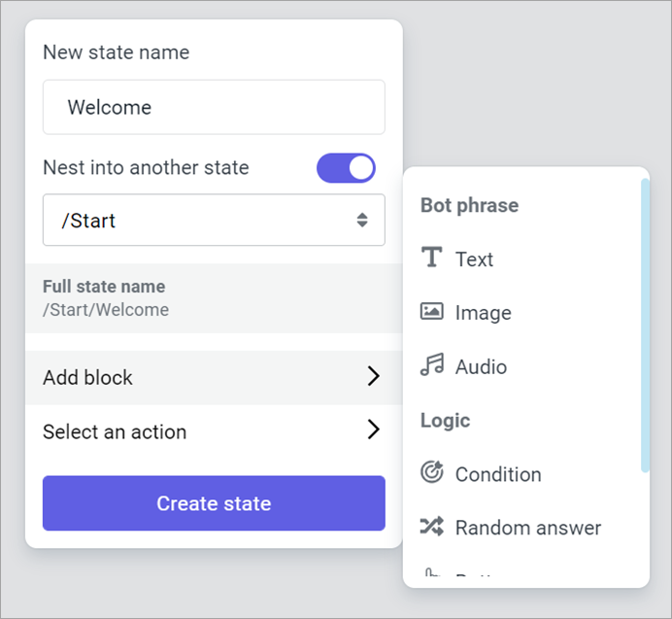
Task: Select the Condition menu entry label
Action: [498, 474]
